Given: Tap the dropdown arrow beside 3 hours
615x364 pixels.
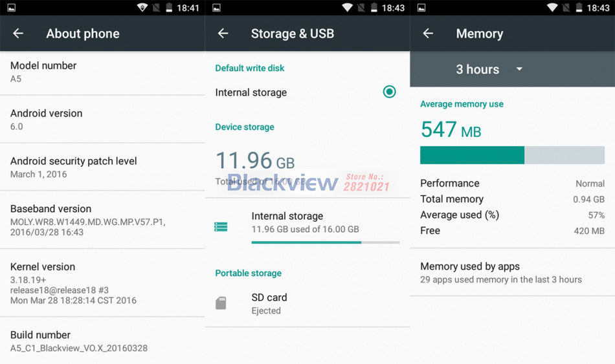Looking at the screenshot, I should pos(519,69).
